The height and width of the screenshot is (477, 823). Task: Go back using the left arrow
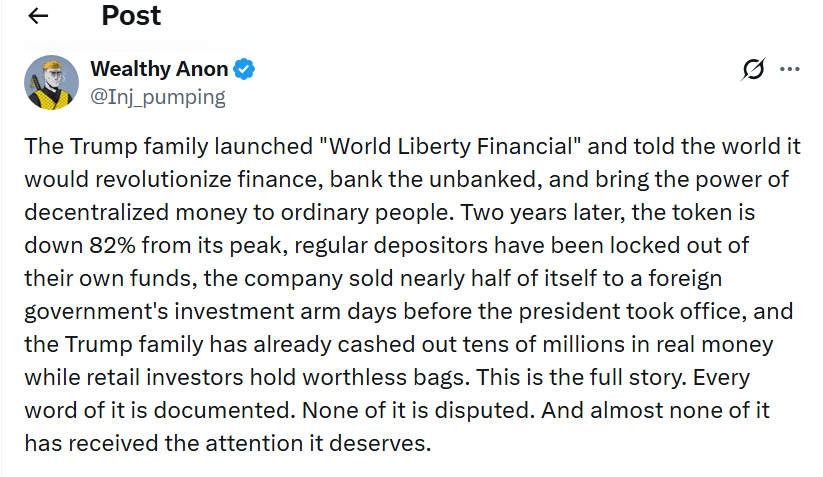pyautogui.click(x=38, y=17)
